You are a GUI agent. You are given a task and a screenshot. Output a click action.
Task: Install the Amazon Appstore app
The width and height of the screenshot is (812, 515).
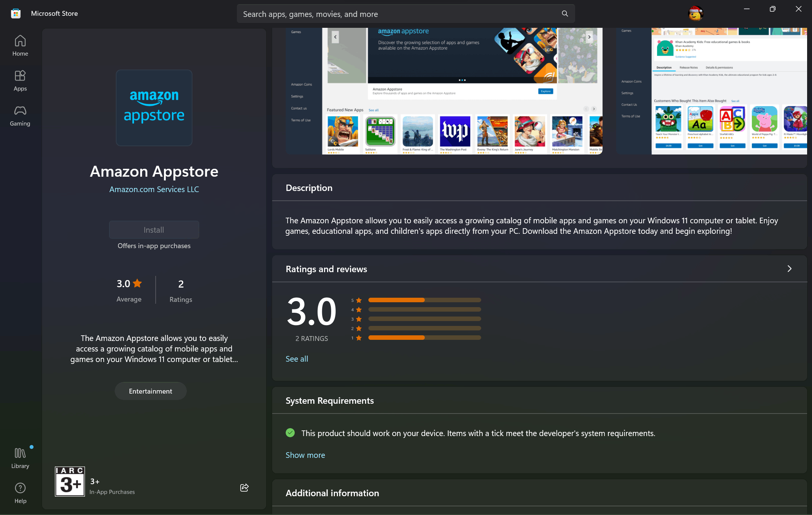154,230
